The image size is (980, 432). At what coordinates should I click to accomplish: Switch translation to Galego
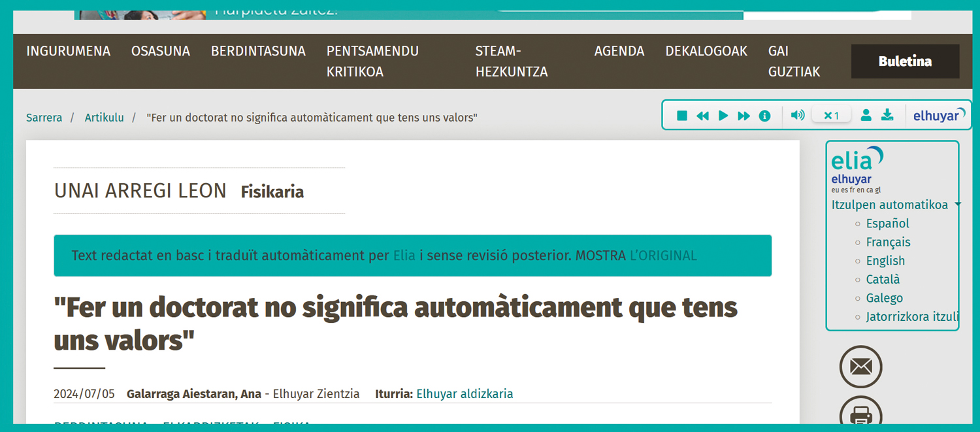[884, 298]
